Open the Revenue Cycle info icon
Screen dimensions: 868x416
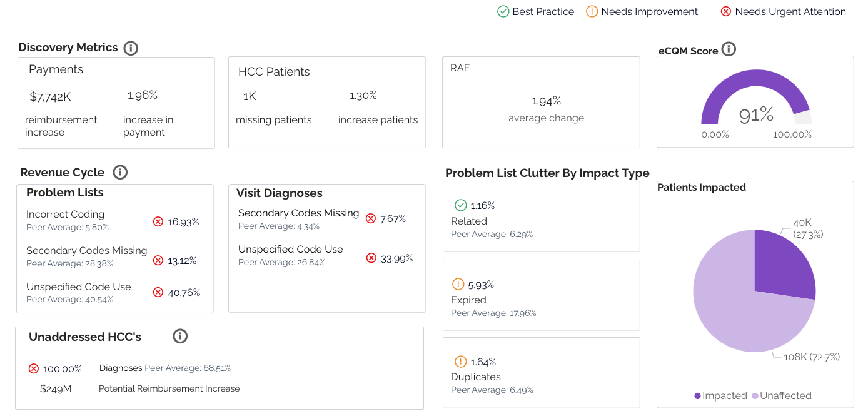(x=120, y=173)
